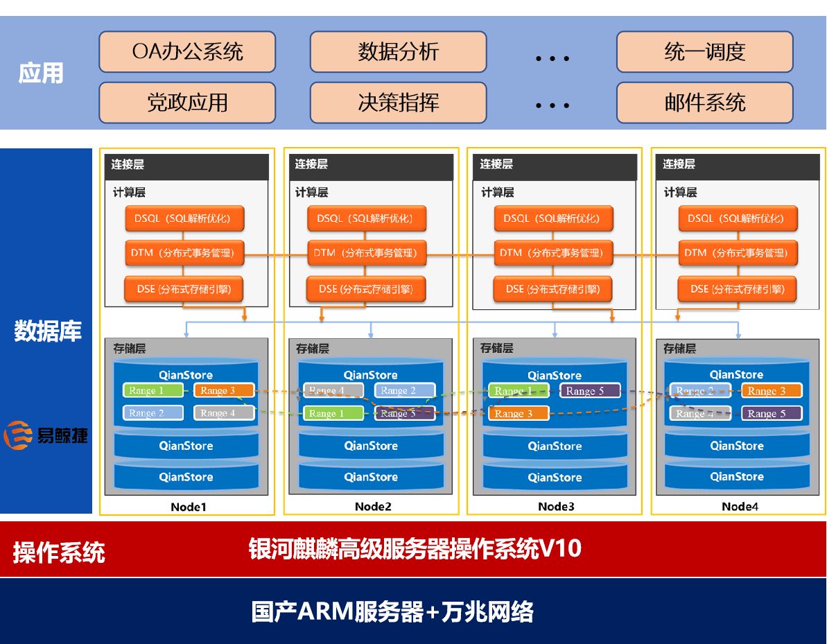Open the 党政应用 application box
827x644 pixels.
pos(187,103)
